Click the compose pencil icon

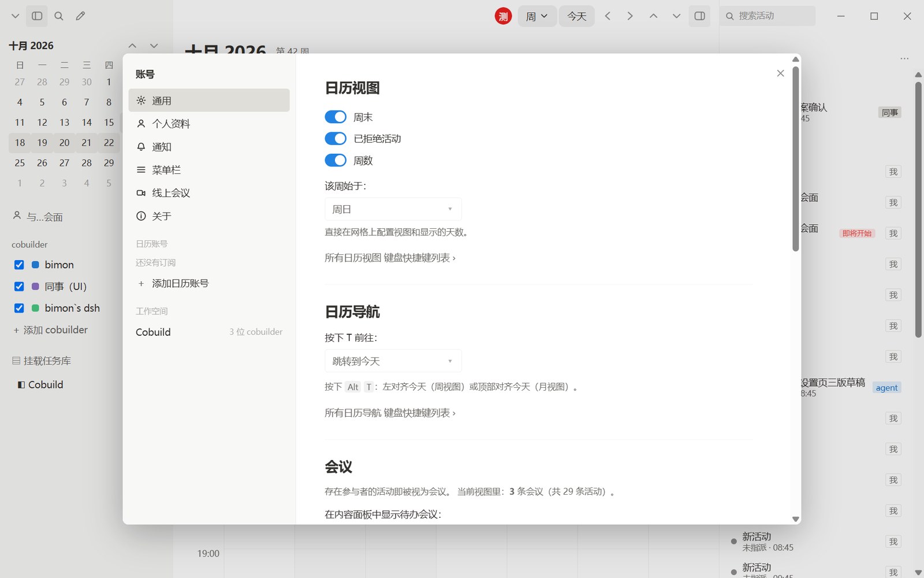coord(80,16)
